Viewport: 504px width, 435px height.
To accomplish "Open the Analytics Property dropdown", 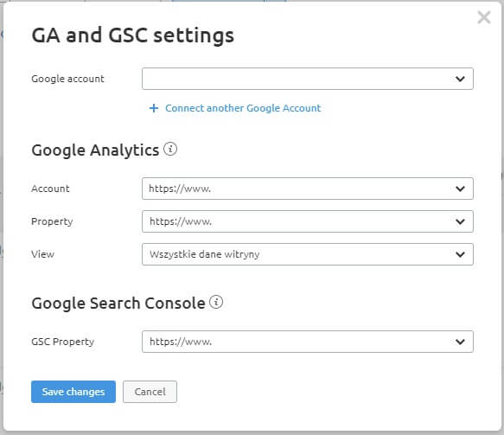I will 307,221.
